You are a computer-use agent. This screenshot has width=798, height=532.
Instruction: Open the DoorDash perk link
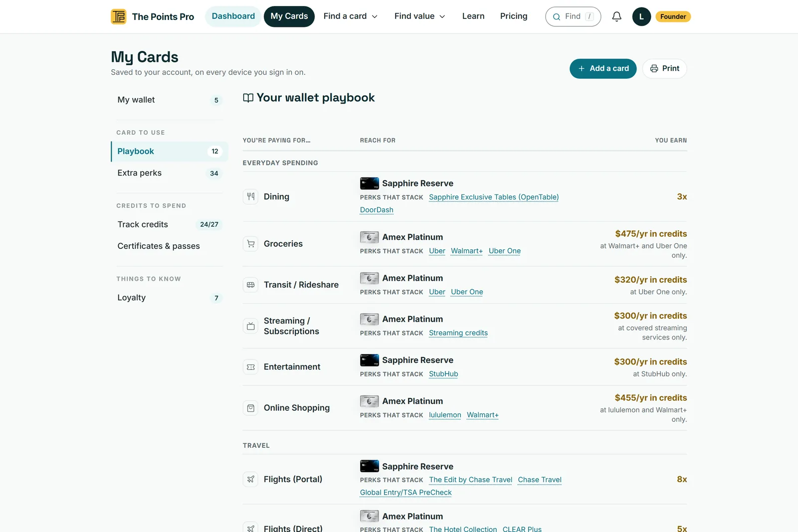tap(377, 210)
